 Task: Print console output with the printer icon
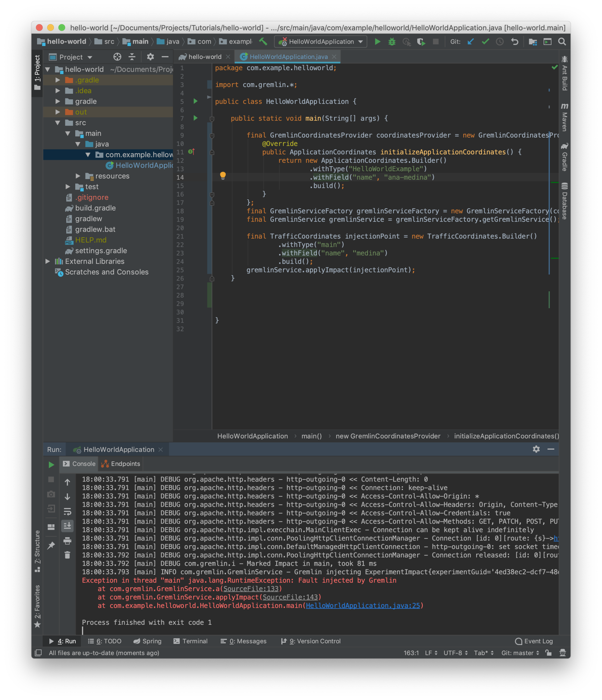pos(67,540)
